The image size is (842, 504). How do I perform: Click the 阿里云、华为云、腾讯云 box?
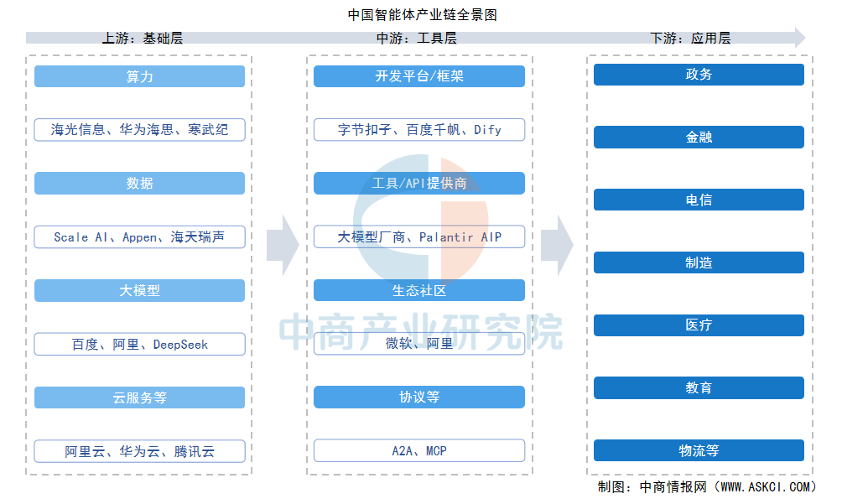[139, 451]
